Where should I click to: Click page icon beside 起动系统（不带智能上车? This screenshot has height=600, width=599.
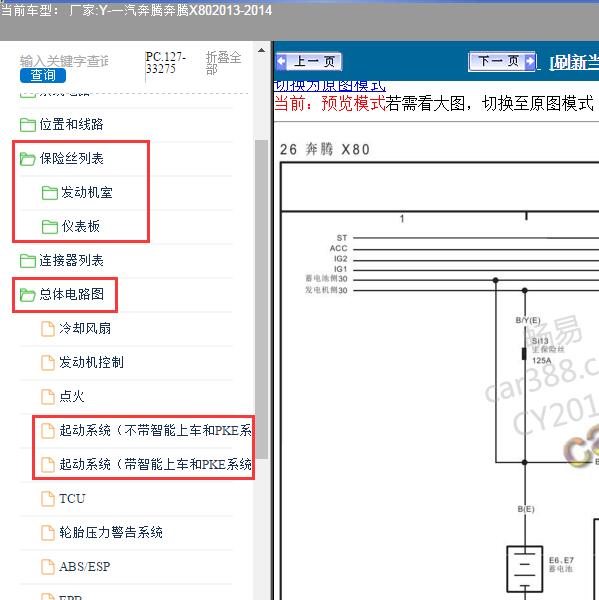click(x=48, y=430)
